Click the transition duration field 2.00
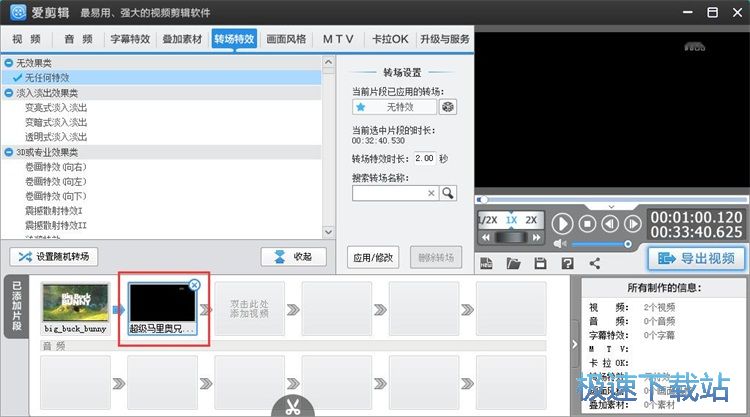 tap(425, 158)
